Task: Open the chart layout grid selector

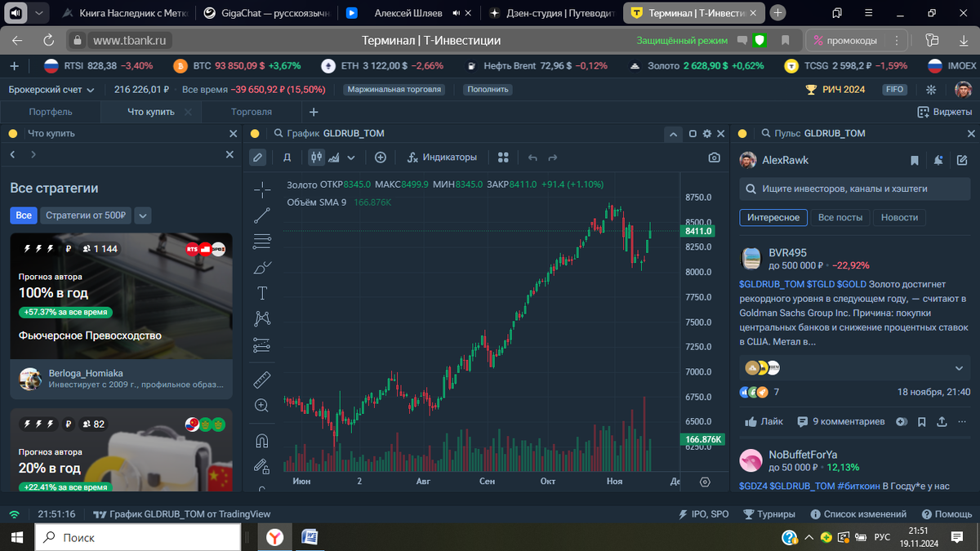Action: pyautogui.click(x=503, y=158)
